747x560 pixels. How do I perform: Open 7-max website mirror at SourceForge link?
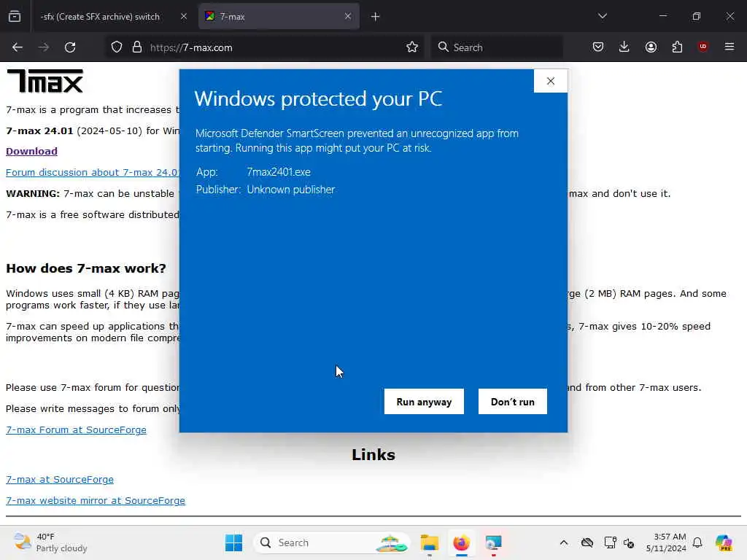click(x=96, y=500)
